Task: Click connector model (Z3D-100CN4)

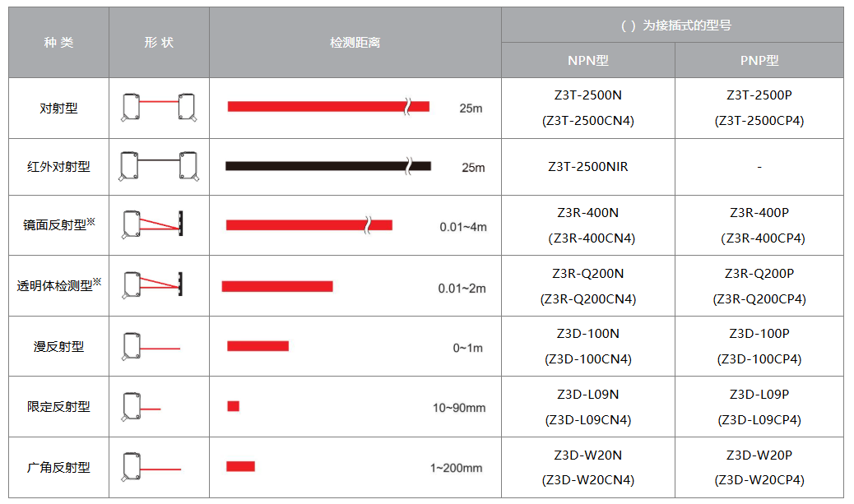Action: coord(588,359)
